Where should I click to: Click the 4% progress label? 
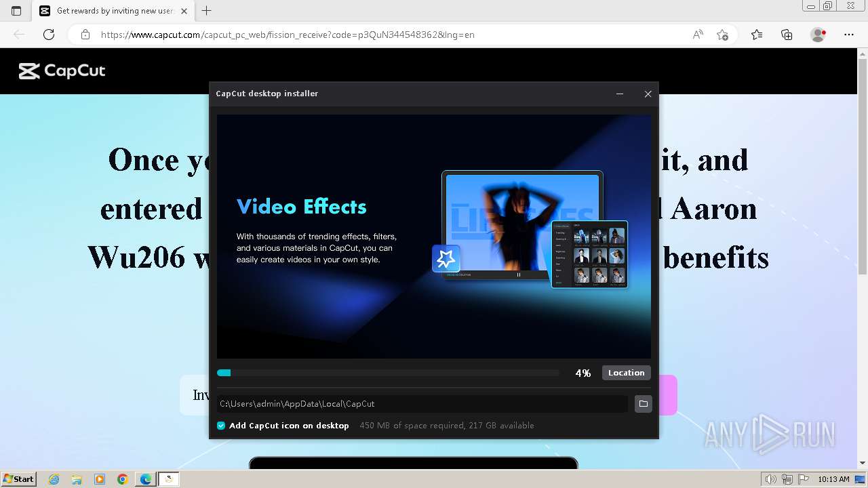click(583, 373)
